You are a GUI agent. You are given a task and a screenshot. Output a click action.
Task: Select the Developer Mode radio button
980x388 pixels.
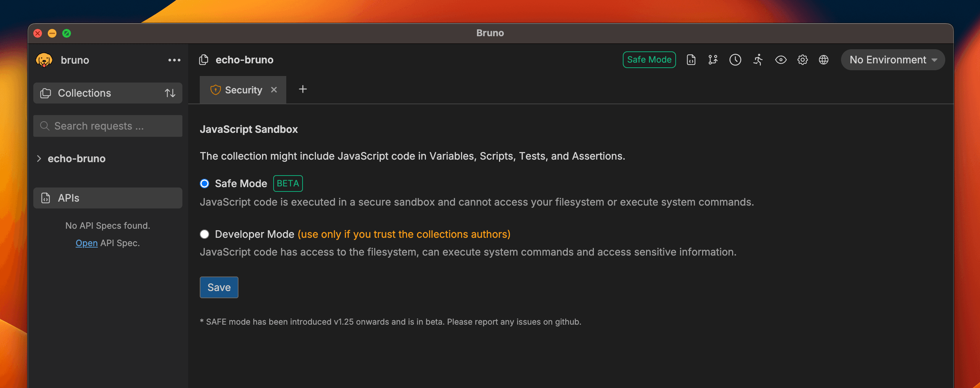[x=205, y=234]
